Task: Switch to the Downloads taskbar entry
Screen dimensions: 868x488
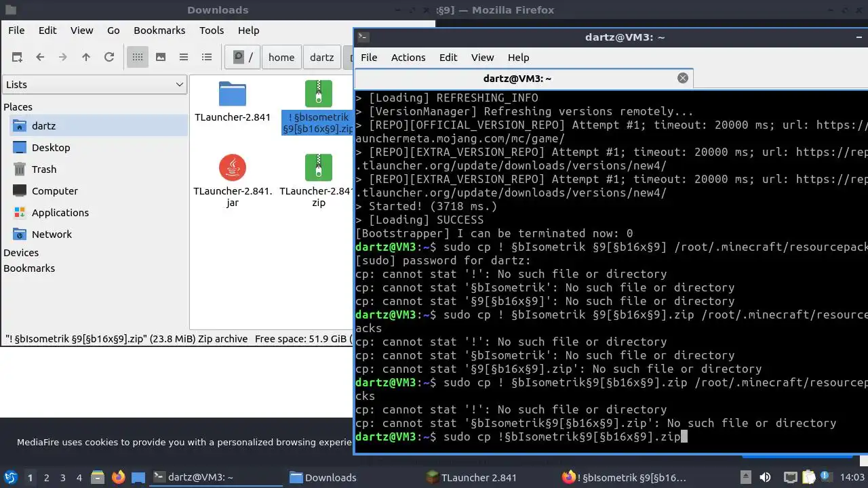Action: click(353, 478)
